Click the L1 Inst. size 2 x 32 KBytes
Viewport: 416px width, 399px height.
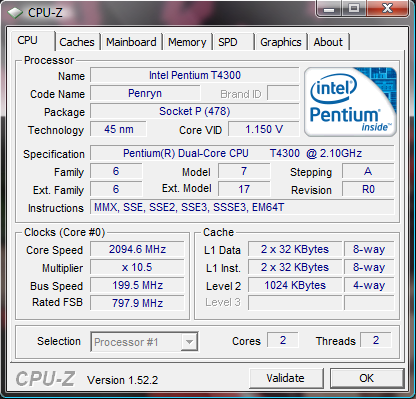[295, 267]
